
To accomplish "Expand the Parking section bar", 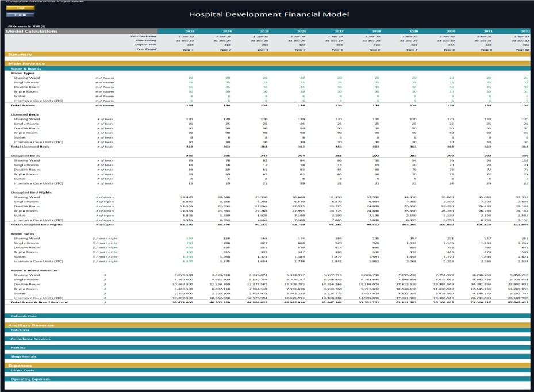I will pyautogui.click(x=18, y=347).
